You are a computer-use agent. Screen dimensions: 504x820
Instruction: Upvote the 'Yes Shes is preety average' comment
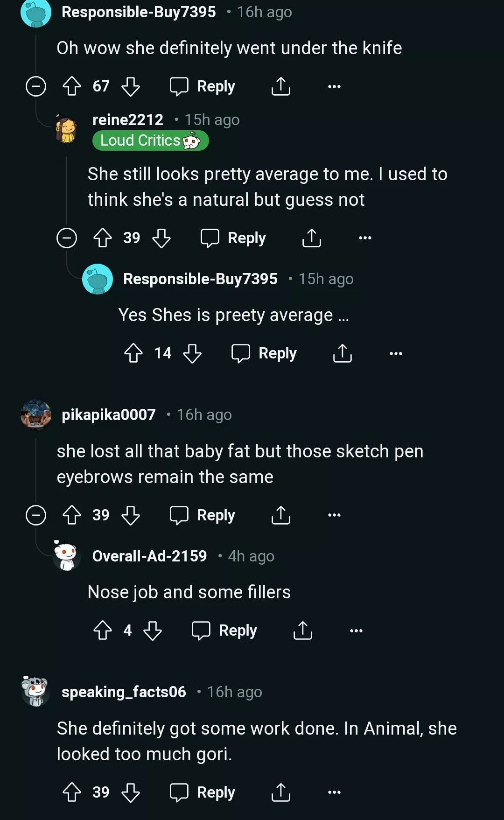point(133,353)
